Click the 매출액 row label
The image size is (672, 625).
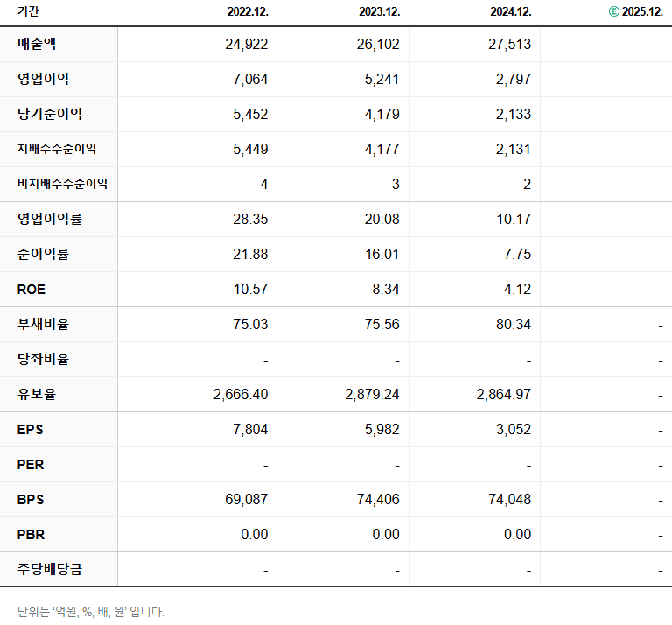click(x=37, y=44)
